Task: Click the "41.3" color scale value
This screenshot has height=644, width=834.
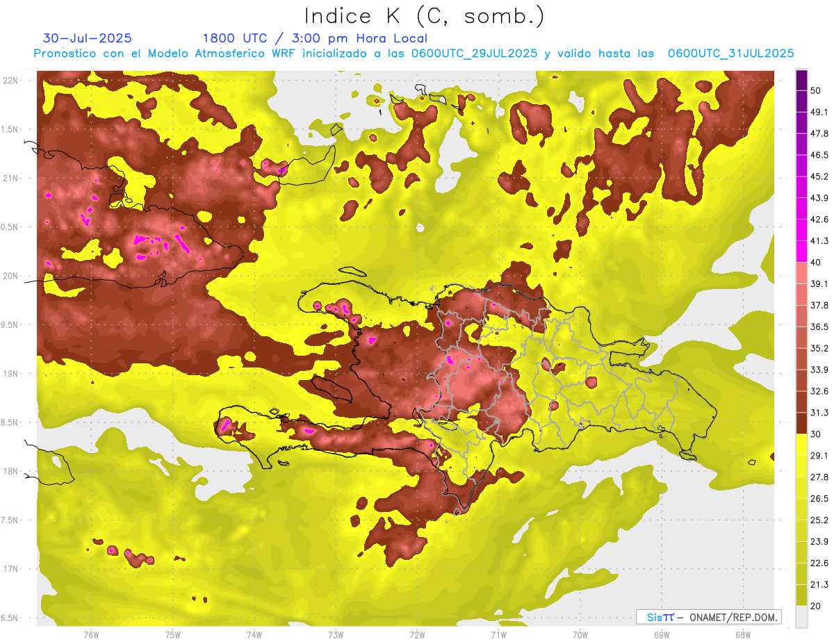Action: (819, 241)
